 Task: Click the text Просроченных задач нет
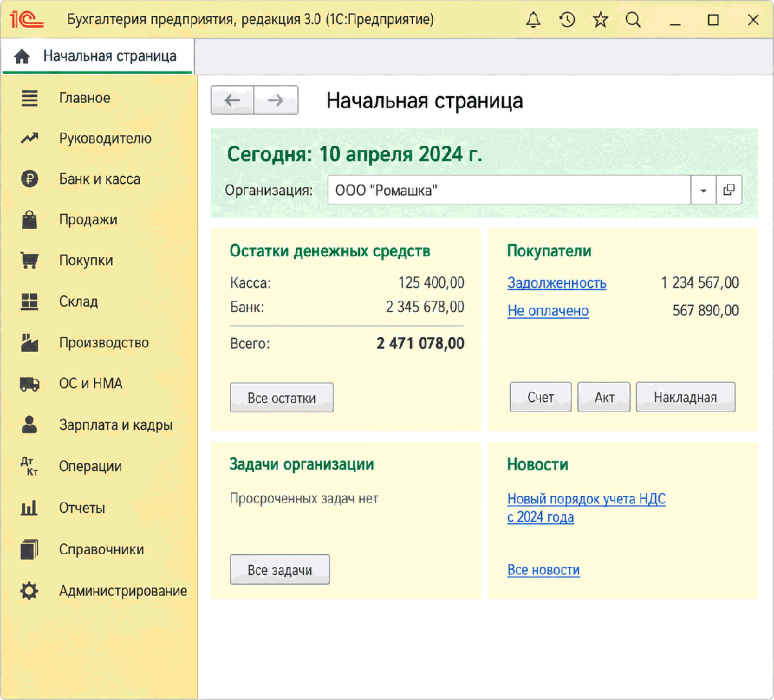tap(304, 498)
